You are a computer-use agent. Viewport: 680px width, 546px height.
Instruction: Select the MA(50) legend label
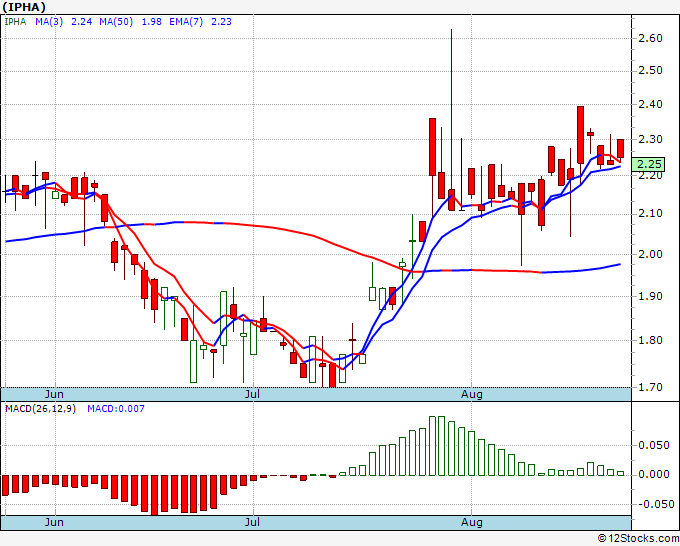pyautogui.click(x=116, y=22)
